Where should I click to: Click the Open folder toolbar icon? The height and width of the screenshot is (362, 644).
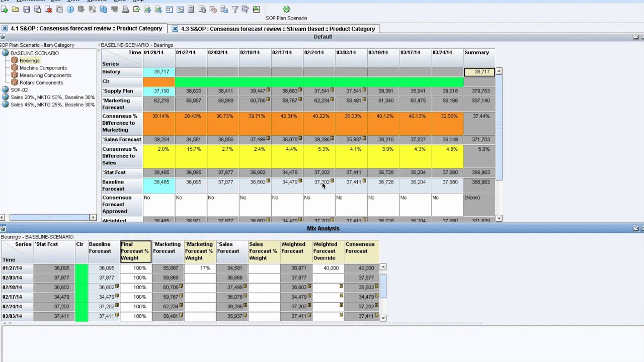pos(16,9)
